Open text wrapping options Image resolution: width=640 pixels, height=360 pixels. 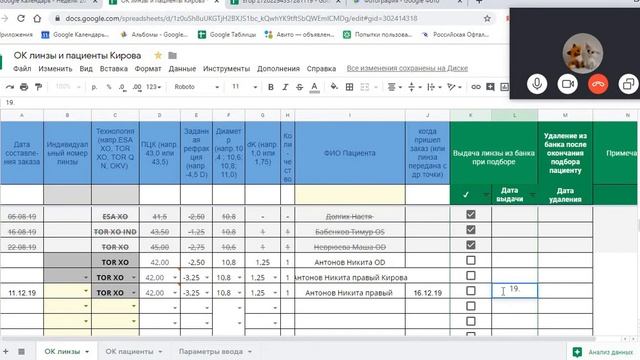pyautogui.click(x=433, y=87)
